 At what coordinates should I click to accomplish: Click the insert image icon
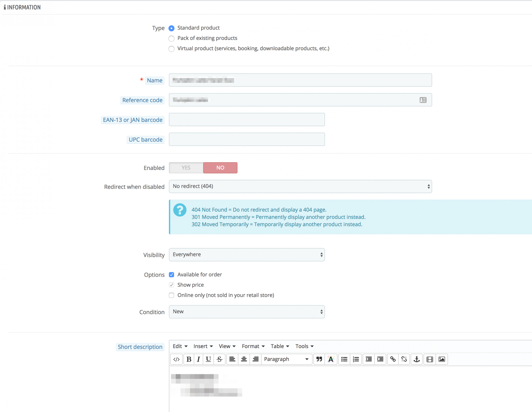click(442, 359)
